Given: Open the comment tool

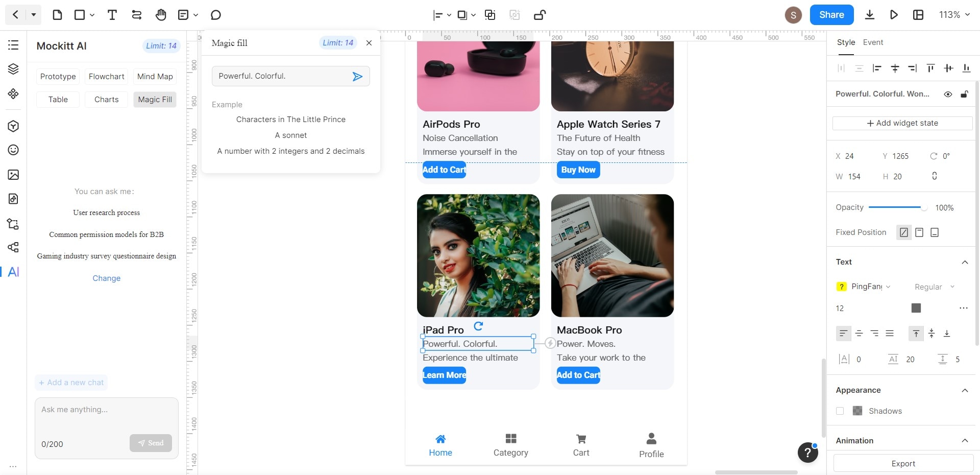Looking at the screenshot, I should point(216,15).
